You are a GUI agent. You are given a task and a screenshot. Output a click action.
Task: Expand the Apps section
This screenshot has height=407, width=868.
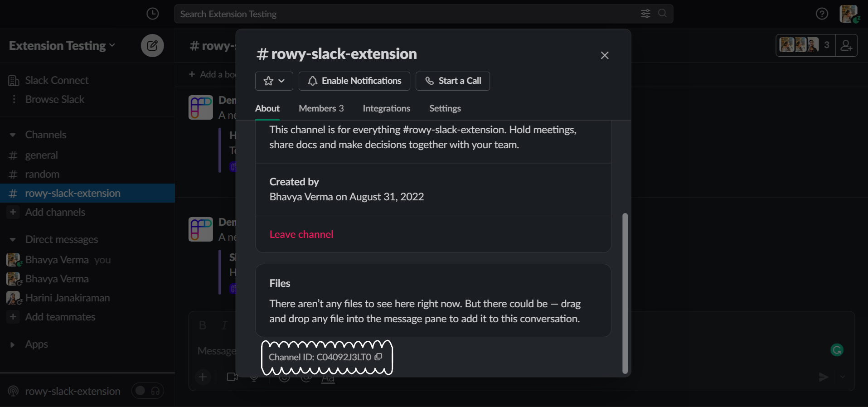click(13, 344)
